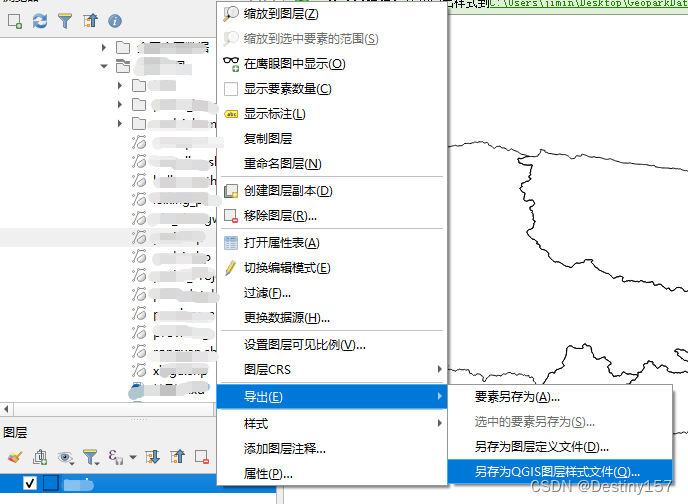The width and height of the screenshot is (688, 504).
Task: Click the attribute table icon in the menu
Action: click(231, 243)
